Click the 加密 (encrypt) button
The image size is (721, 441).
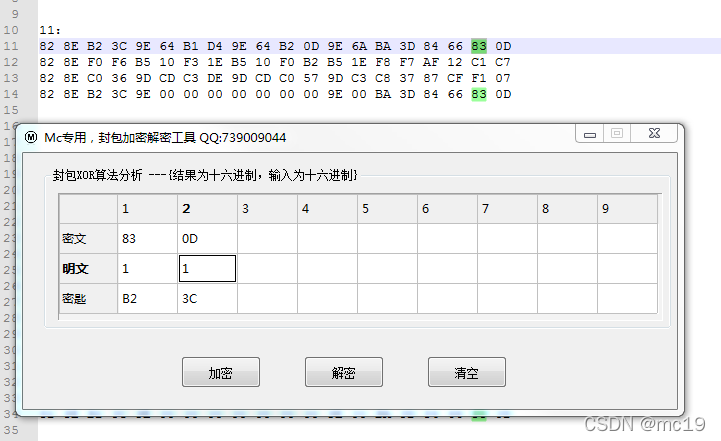coord(221,372)
